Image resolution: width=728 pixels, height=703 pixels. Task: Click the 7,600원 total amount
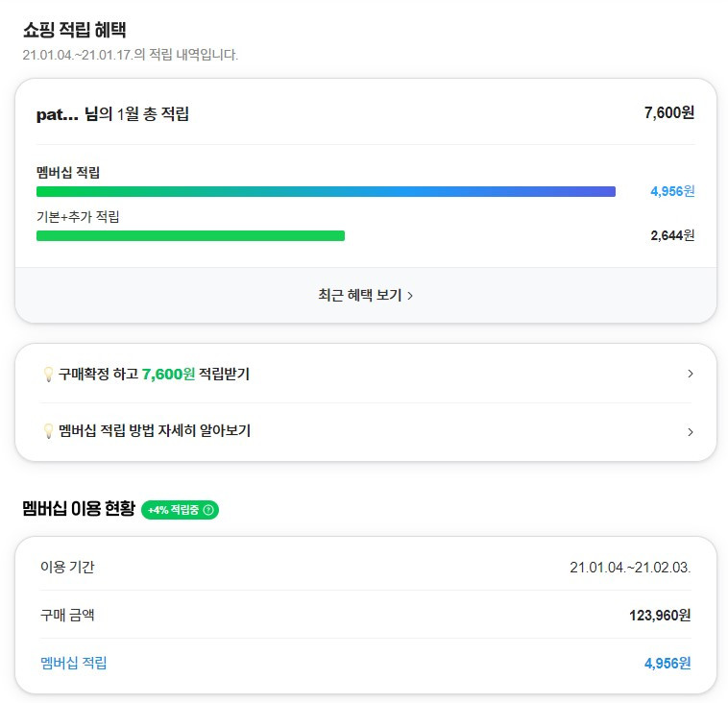coord(669,112)
